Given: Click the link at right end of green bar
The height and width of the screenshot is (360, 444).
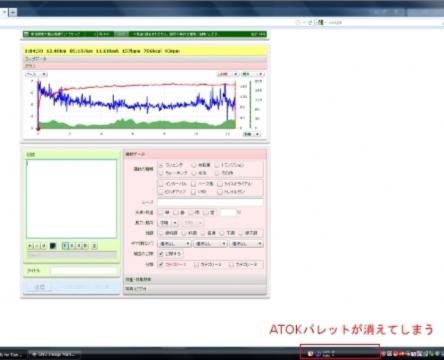Looking at the screenshot, I should point(258,34).
